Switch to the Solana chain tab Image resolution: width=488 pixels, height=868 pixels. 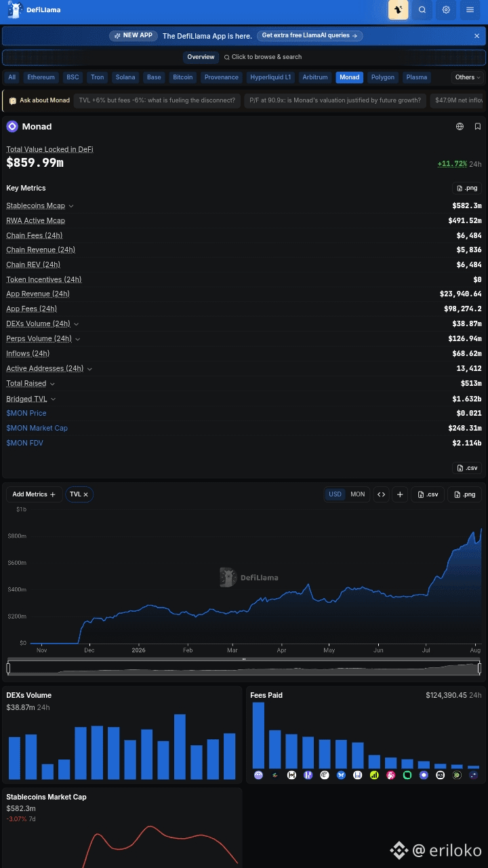125,77
